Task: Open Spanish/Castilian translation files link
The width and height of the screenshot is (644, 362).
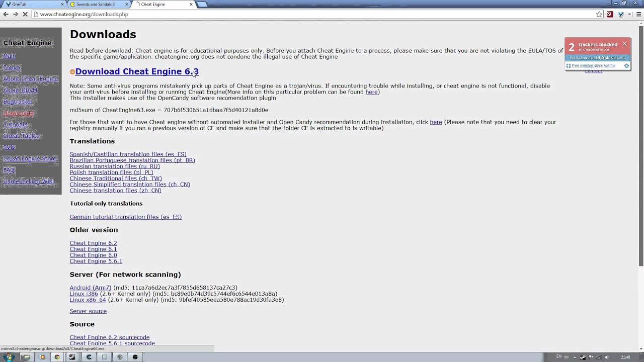Action: pos(128,154)
